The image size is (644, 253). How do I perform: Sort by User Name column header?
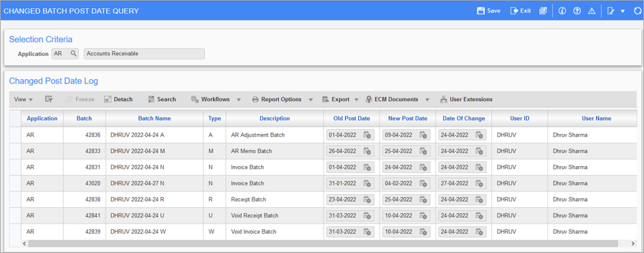(x=596, y=118)
